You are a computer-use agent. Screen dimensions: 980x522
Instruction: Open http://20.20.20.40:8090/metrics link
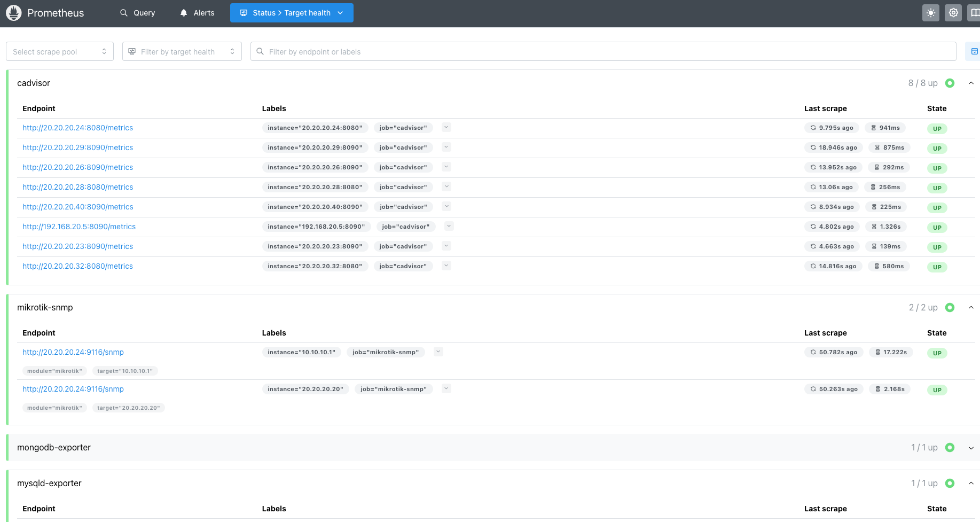pyautogui.click(x=77, y=207)
